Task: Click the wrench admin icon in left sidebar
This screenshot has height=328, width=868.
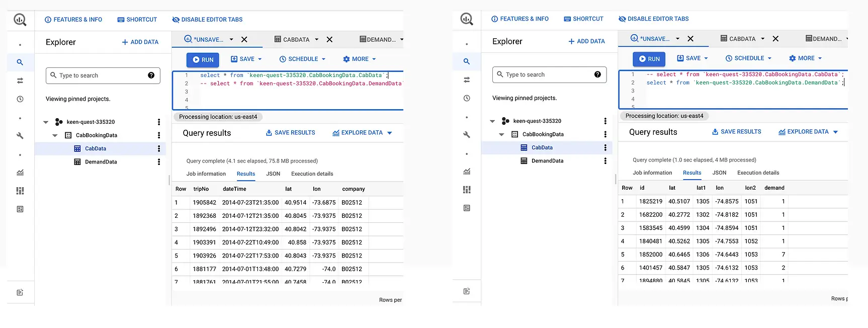Action: (x=20, y=136)
